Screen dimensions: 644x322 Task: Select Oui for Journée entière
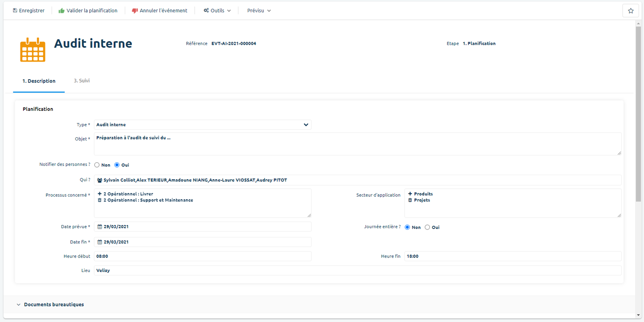(427, 227)
